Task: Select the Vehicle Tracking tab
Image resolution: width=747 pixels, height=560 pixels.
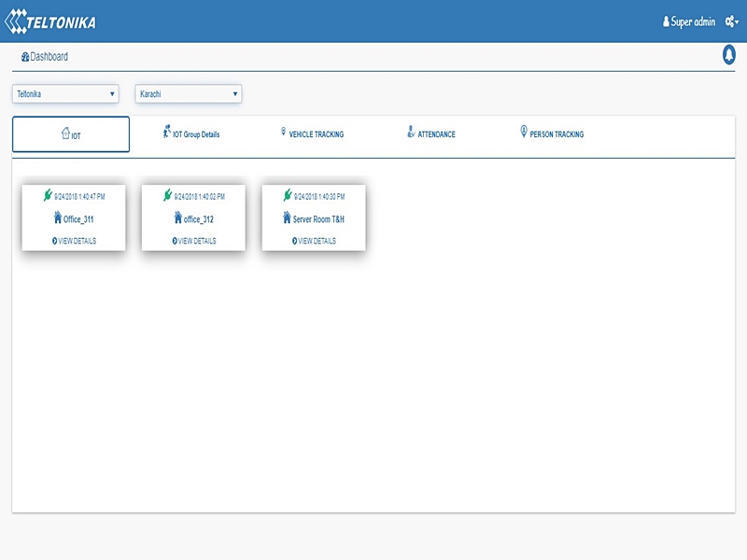Action: click(x=312, y=134)
